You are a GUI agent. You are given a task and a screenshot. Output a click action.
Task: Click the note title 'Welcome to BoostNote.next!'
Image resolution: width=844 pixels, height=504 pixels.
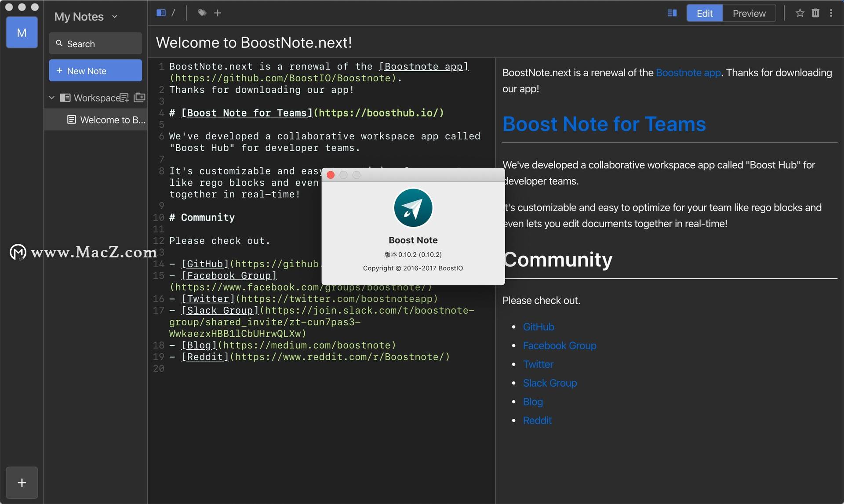click(254, 42)
